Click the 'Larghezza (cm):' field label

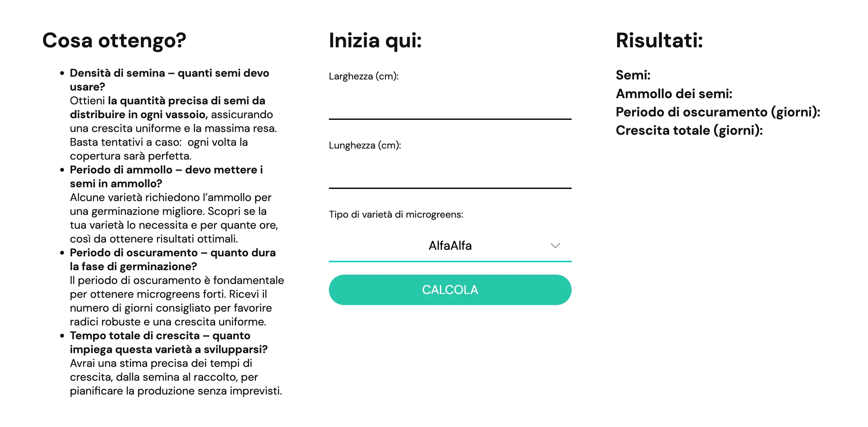(x=363, y=76)
